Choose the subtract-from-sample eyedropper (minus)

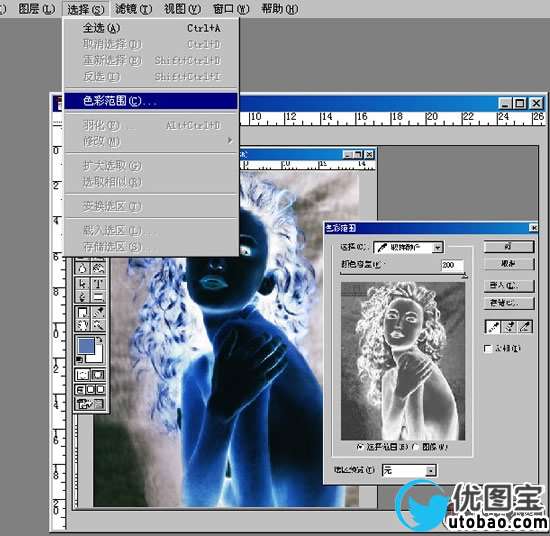[x=525, y=327]
